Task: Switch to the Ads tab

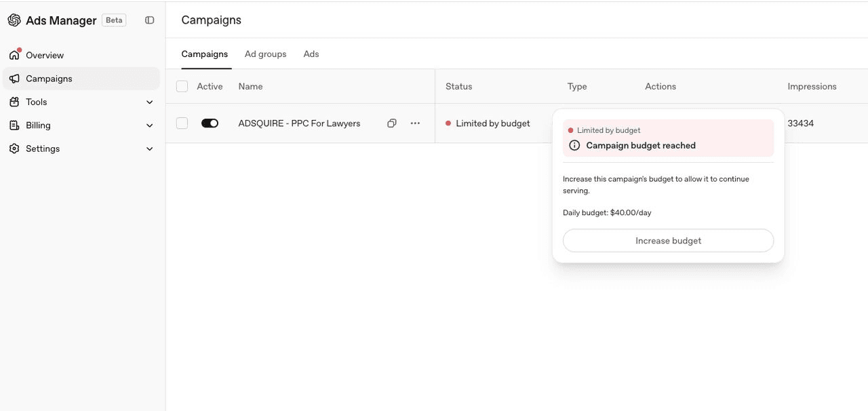Action: pyautogui.click(x=311, y=54)
